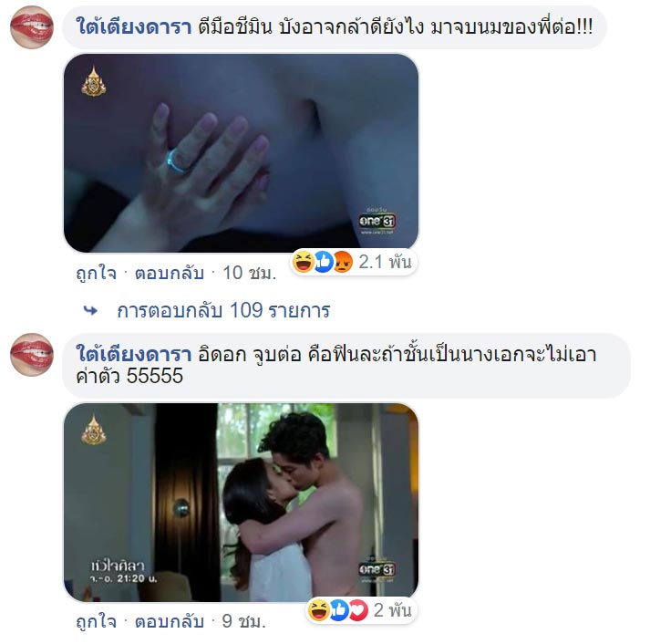Click the reply arrow icon beside 109 replies
650x644 pixels.
coord(90,310)
